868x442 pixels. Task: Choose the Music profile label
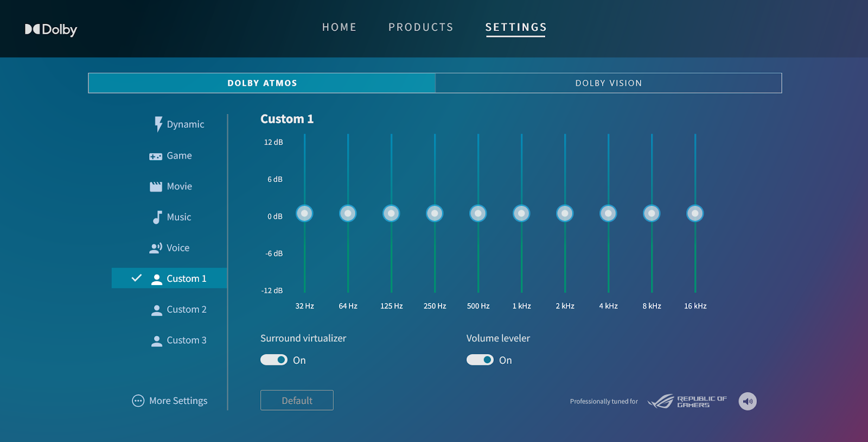pos(179,217)
